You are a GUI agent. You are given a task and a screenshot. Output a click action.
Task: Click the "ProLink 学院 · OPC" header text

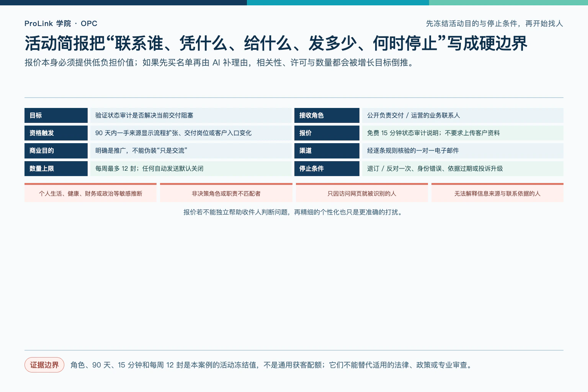[x=61, y=23]
